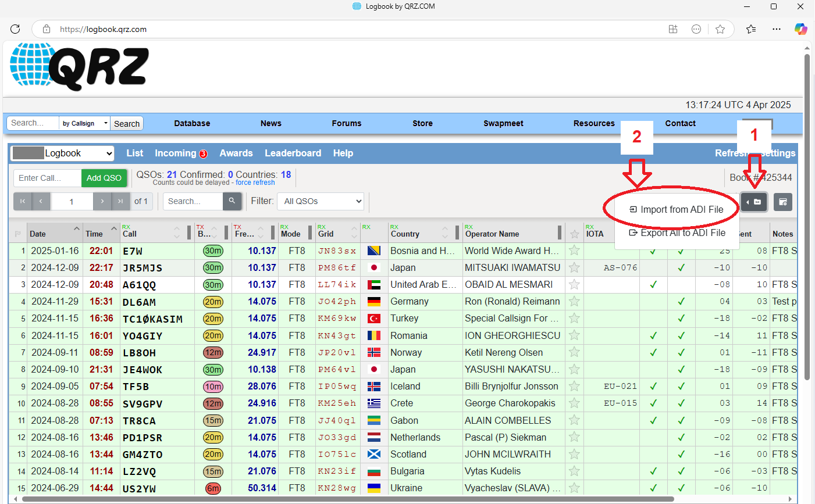Click the force refresh link

click(x=255, y=183)
